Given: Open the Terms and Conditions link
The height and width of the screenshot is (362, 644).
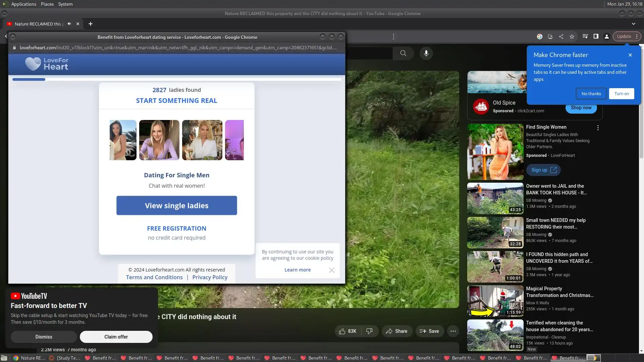Looking at the screenshot, I should [x=154, y=277].
